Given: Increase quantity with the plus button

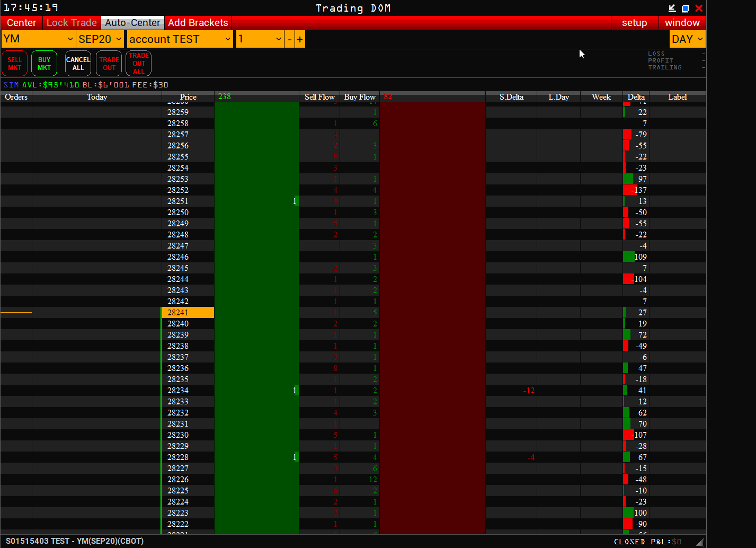Looking at the screenshot, I should 300,39.
